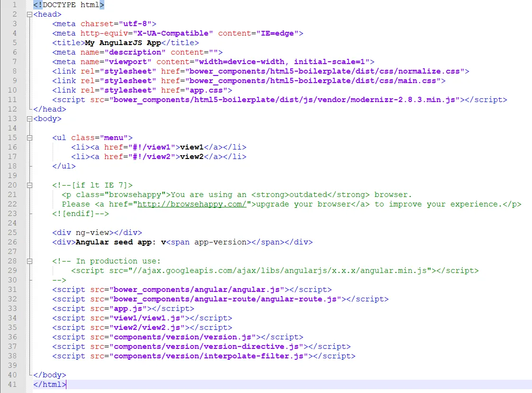532x393 pixels.
Task: Click the "app.css" href value
Action: click(x=206, y=90)
